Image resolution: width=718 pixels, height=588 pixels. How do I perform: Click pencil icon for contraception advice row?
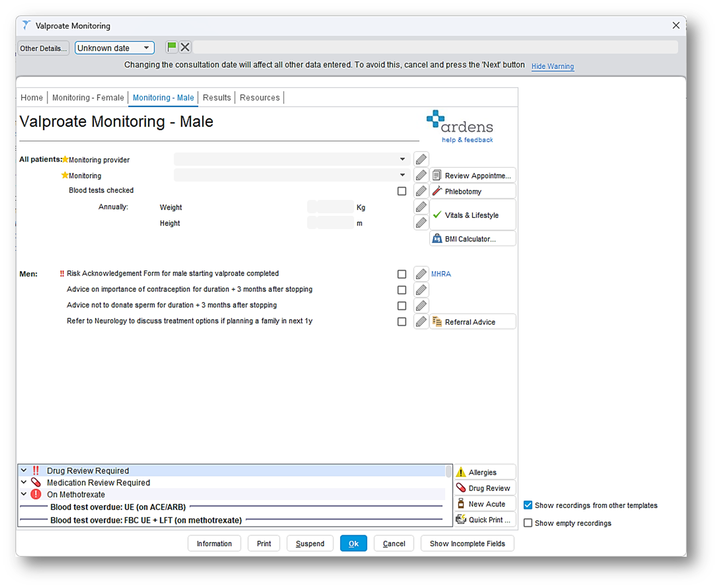coord(421,290)
